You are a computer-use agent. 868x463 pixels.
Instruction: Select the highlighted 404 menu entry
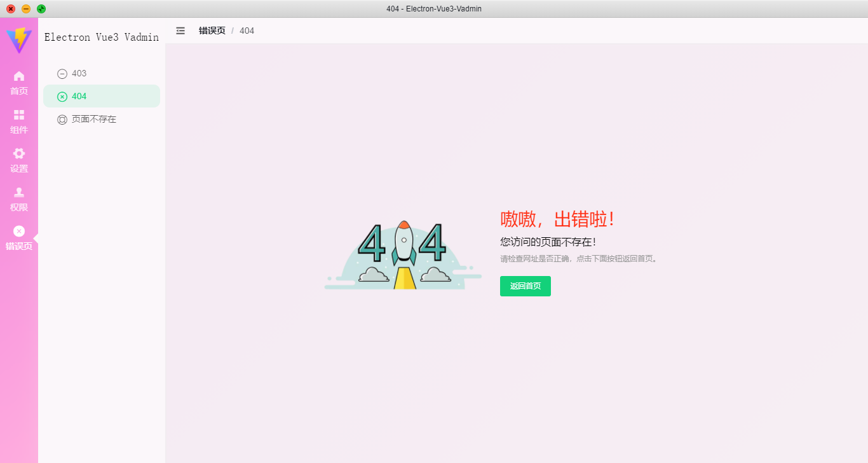80,96
